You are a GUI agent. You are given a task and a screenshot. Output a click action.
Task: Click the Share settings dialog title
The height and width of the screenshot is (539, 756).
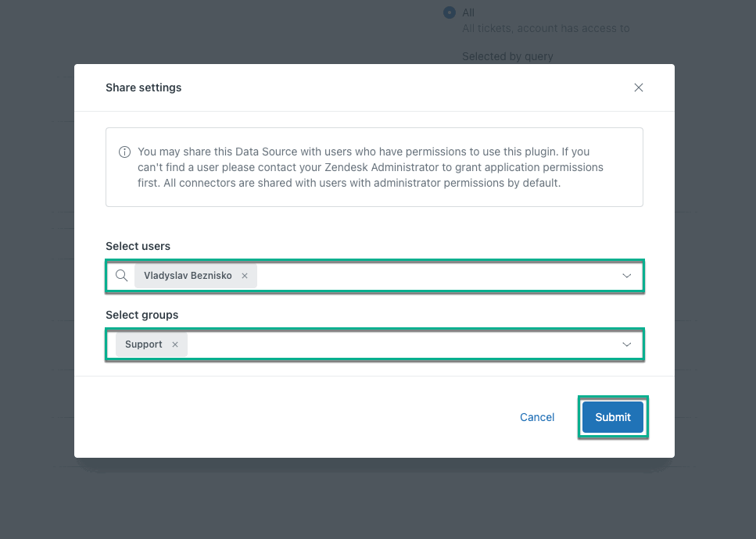click(143, 87)
